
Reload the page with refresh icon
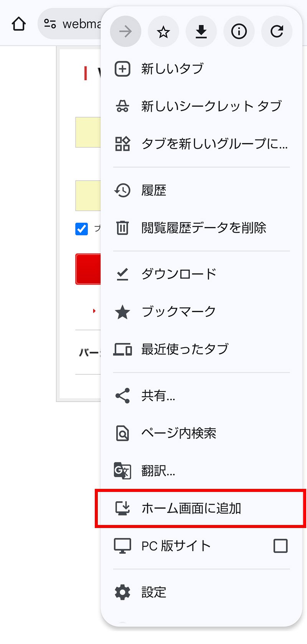coord(277,31)
